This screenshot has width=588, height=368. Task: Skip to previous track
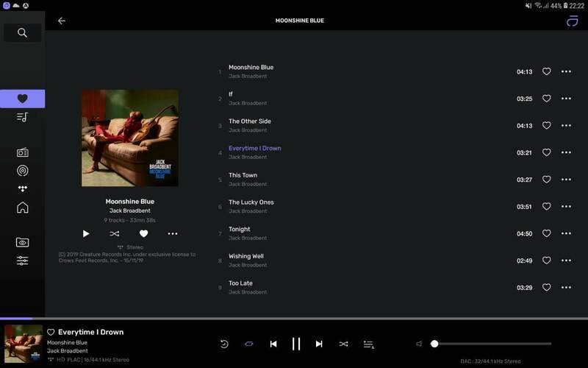coord(273,344)
